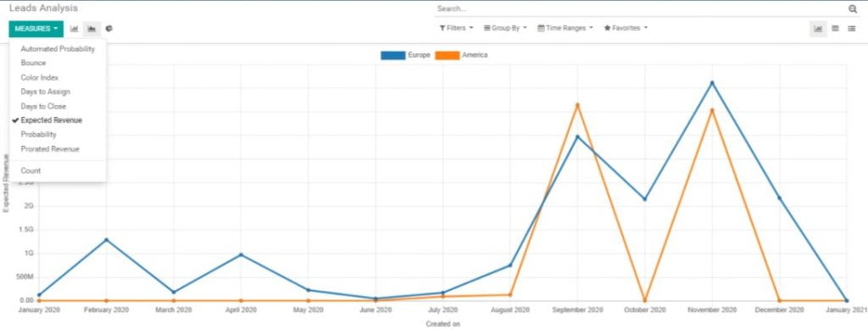Image resolution: width=868 pixels, height=329 pixels.
Task: Choose Automated Probability measure
Action: tap(58, 48)
